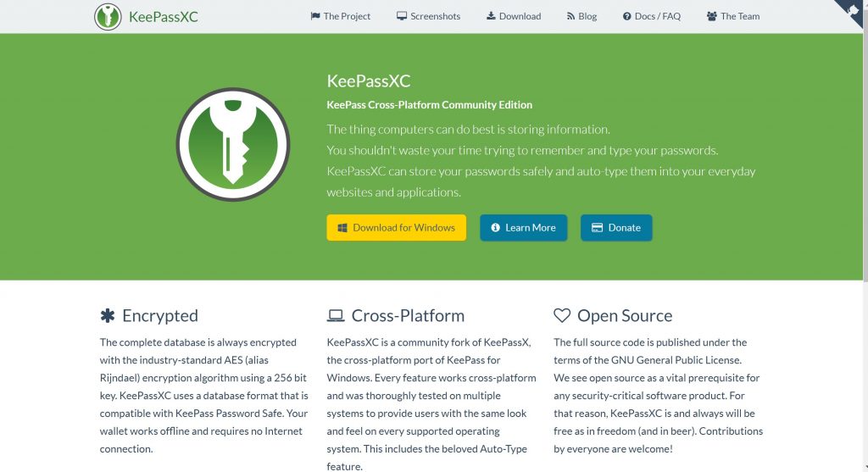This screenshot has width=868, height=472.
Task: Click the asterisk icon beside Encrypted
Action: (108, 315)
